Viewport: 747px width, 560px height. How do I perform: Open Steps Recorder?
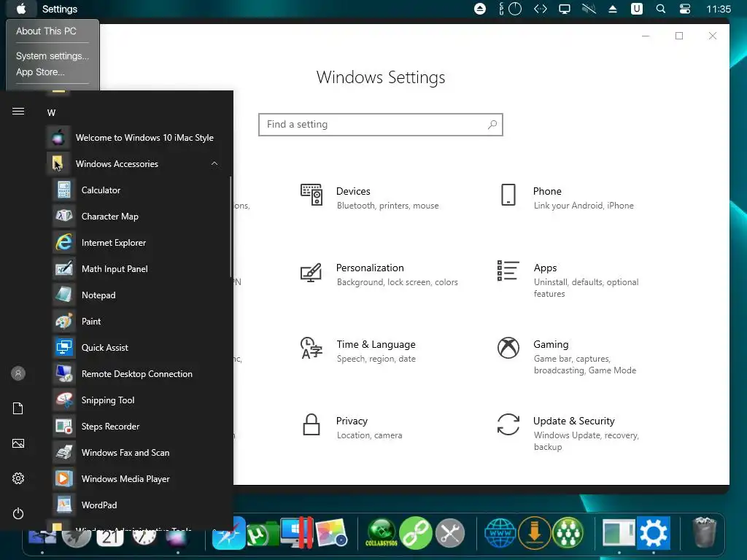[x=138, y=426]
